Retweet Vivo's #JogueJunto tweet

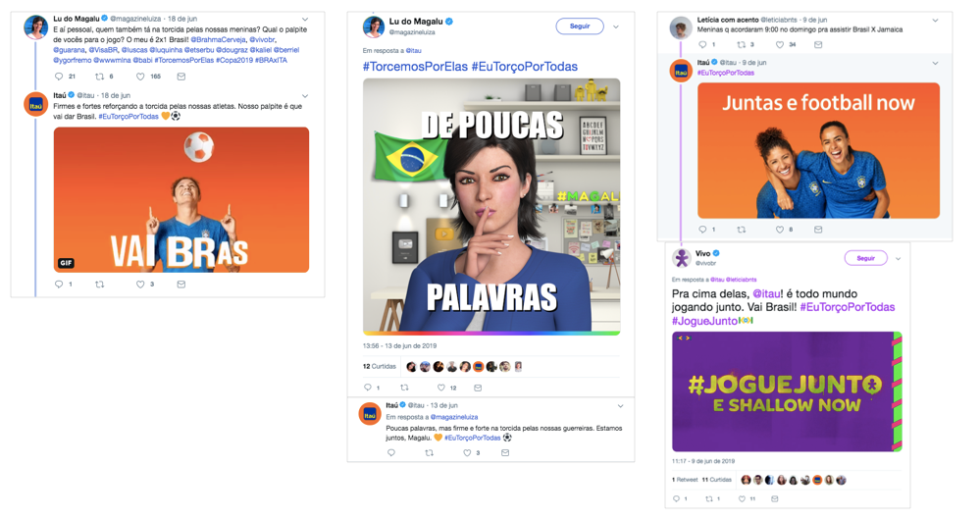click(708, 499)
